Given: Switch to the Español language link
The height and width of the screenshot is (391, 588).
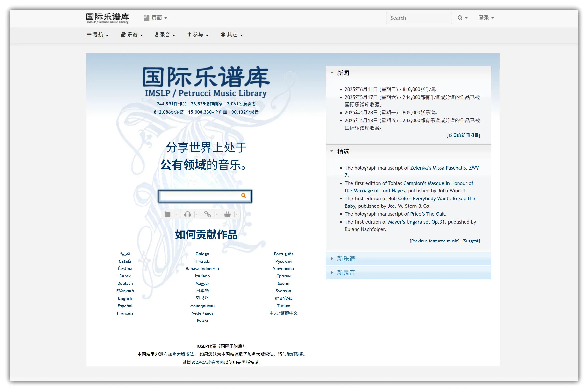Looking at the screenshot, I should click(x=125, y=306).
